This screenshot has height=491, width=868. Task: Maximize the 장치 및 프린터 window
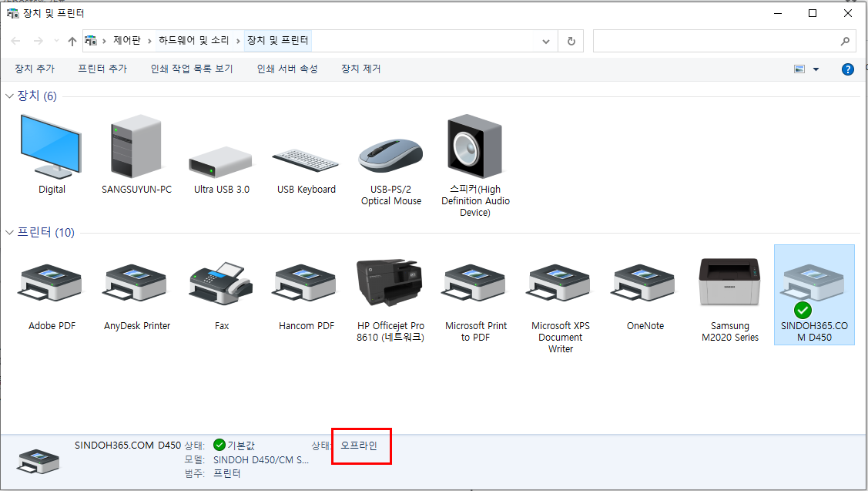(813, 13)
